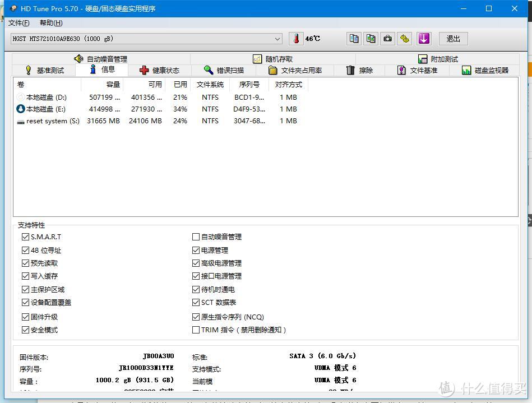532x403 pixels.
Task: Click the lightbulb benchmark icon
Action: (29, 70)
